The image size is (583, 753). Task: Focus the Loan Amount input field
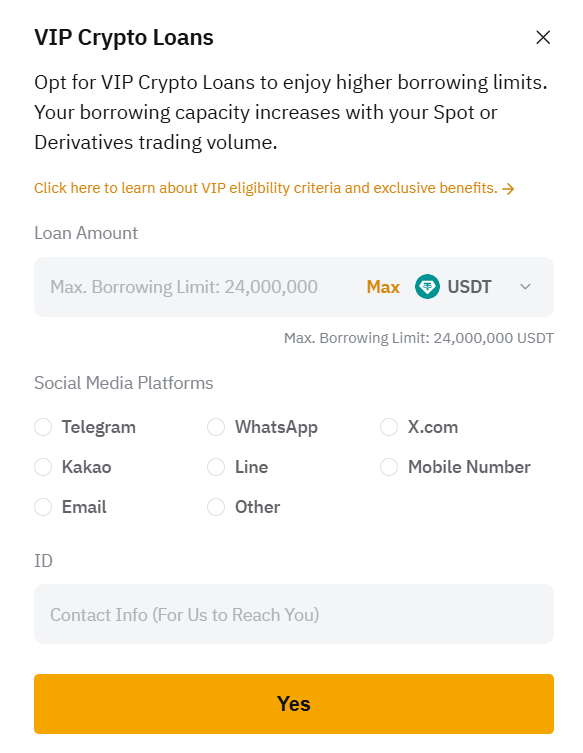click(197, 287)
